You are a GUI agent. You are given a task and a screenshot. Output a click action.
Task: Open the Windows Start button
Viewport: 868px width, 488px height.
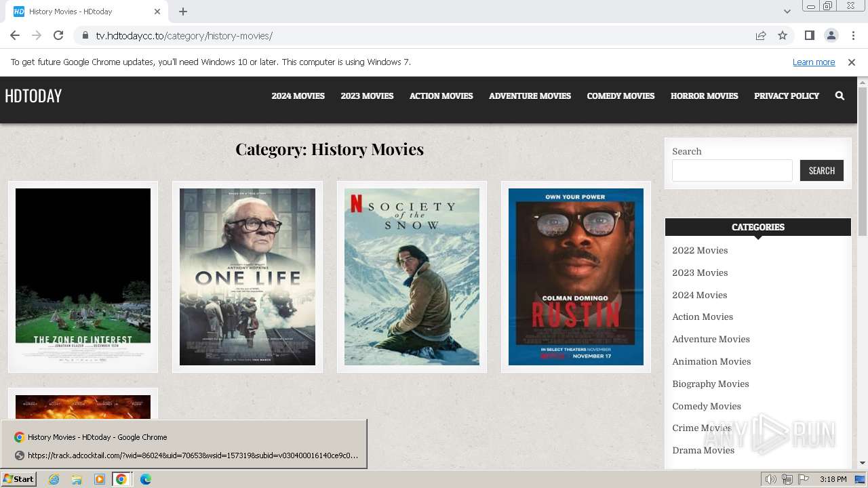tap(18, 479)
